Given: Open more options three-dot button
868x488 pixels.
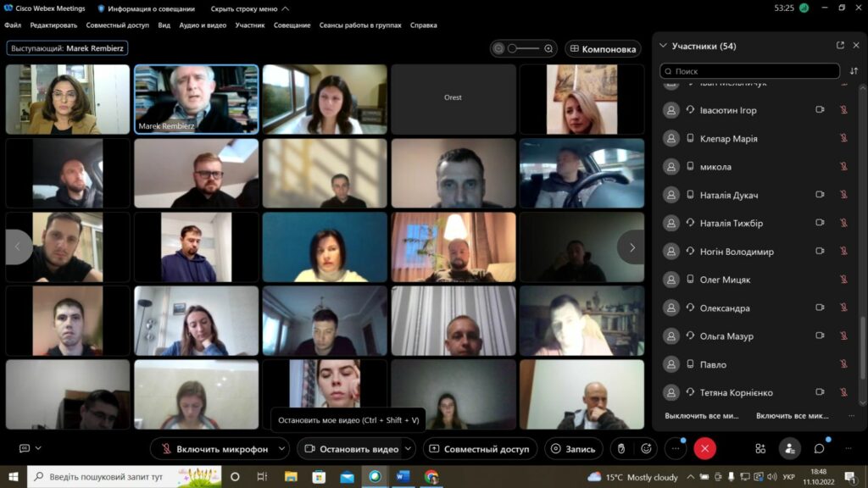Looking at the screenshot, I should point(676,449).
